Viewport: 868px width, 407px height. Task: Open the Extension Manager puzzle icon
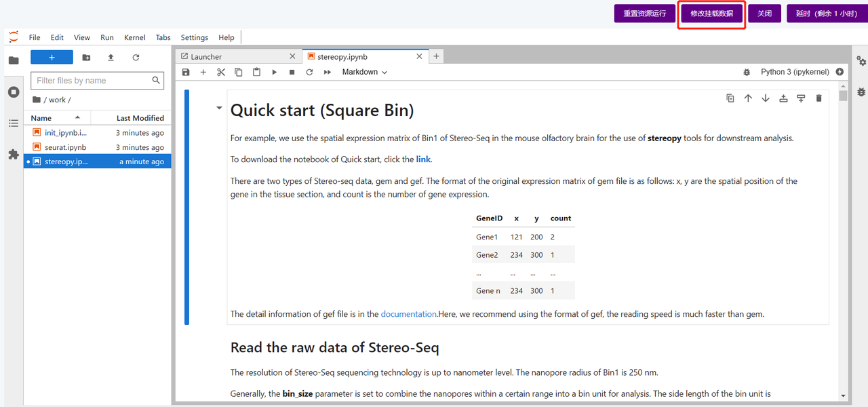pyautogui.click(x=14, y=155)
